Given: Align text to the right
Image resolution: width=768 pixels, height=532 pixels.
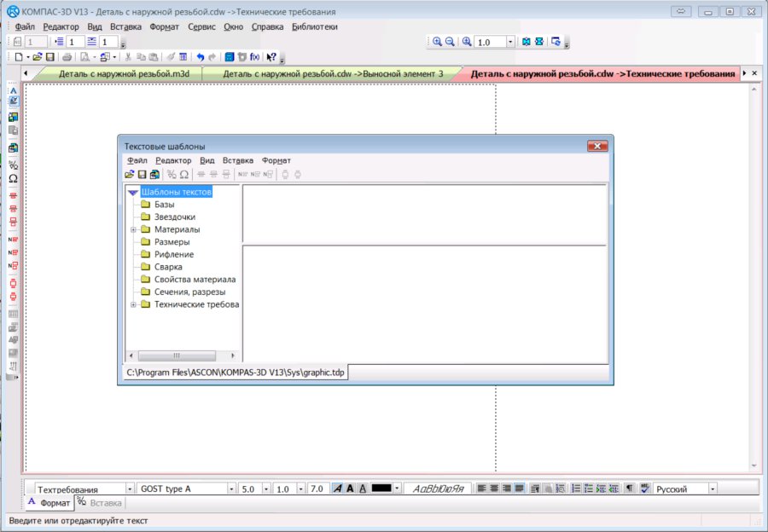Looking at the screenshot, I should tap(507, 489).
